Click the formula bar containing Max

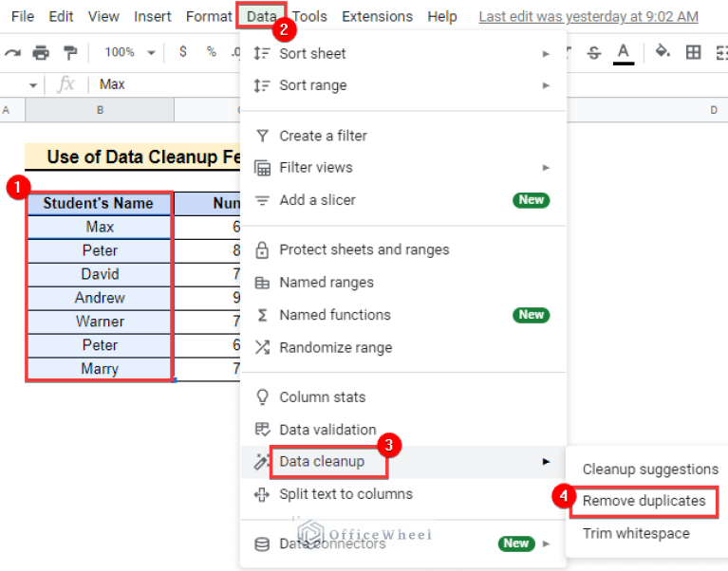click(x=161, y=84)
